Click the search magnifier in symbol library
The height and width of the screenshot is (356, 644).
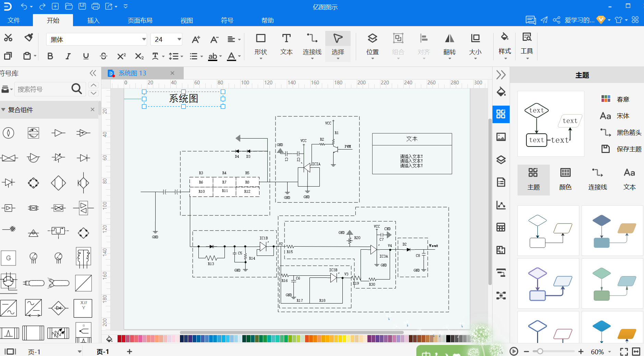[x=77, y=89]
